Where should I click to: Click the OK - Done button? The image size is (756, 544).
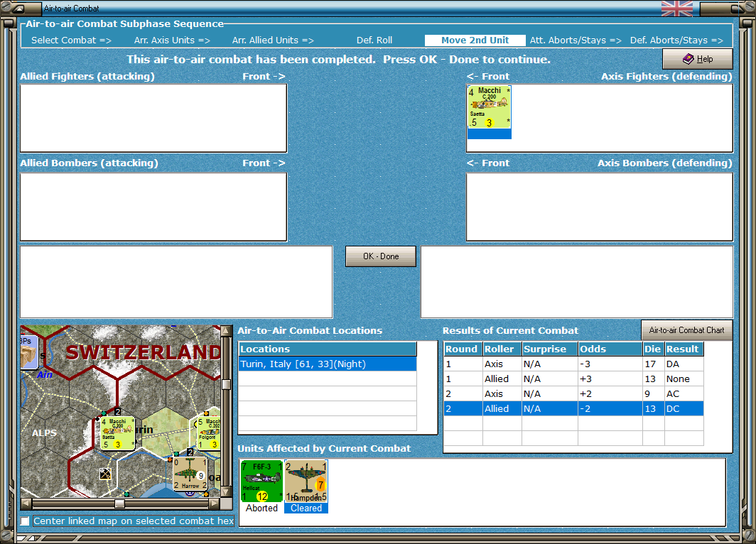pyautogui.click(x=380, y=256)
